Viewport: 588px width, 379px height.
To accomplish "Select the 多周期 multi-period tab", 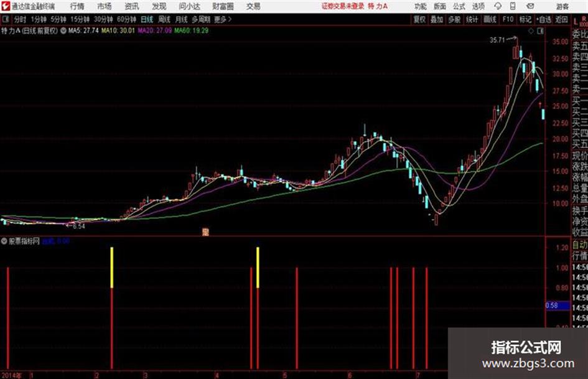I will pos(201,19).
